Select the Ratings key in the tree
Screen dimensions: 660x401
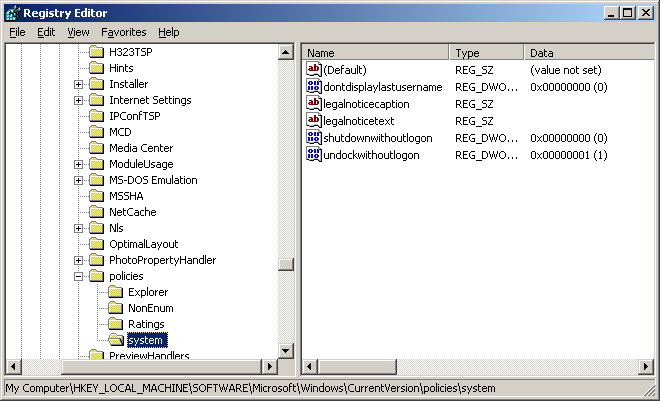145,324
